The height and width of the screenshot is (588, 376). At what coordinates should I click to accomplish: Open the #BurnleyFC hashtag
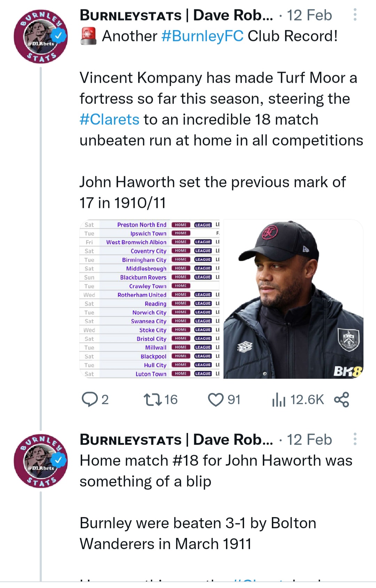point(203,36)
